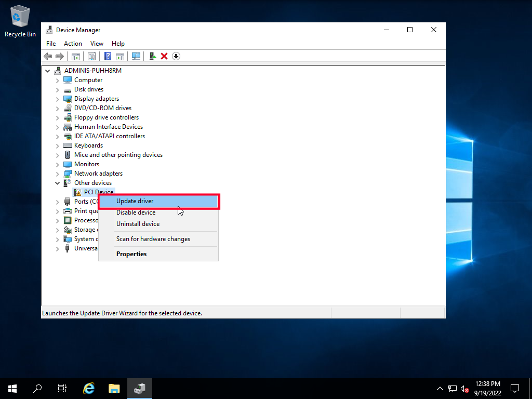Click the notification area volume icon
Screen dimensions: 532x399
point(463,388)
